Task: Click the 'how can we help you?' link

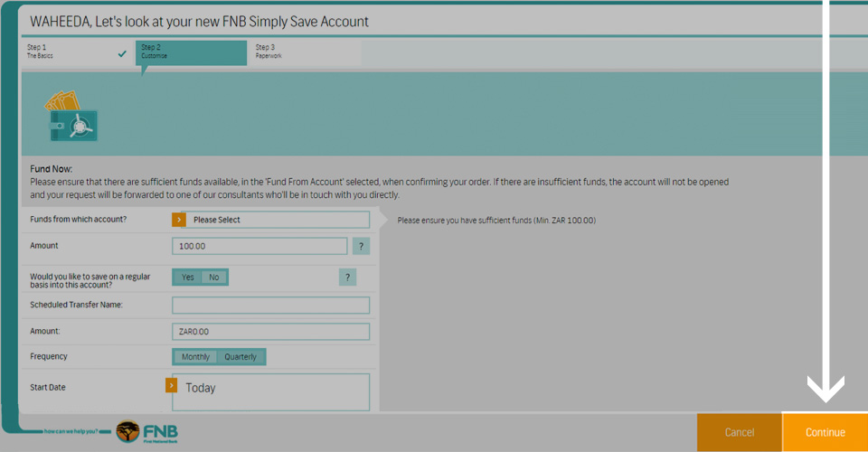Action: click(71, 431)
